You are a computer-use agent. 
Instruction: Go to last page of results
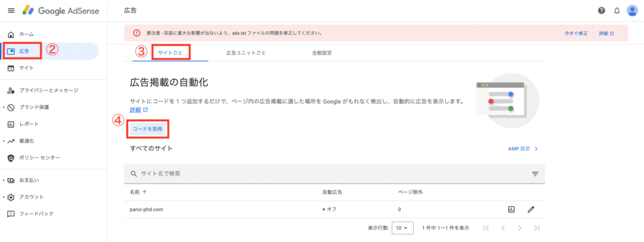[536, 228]
